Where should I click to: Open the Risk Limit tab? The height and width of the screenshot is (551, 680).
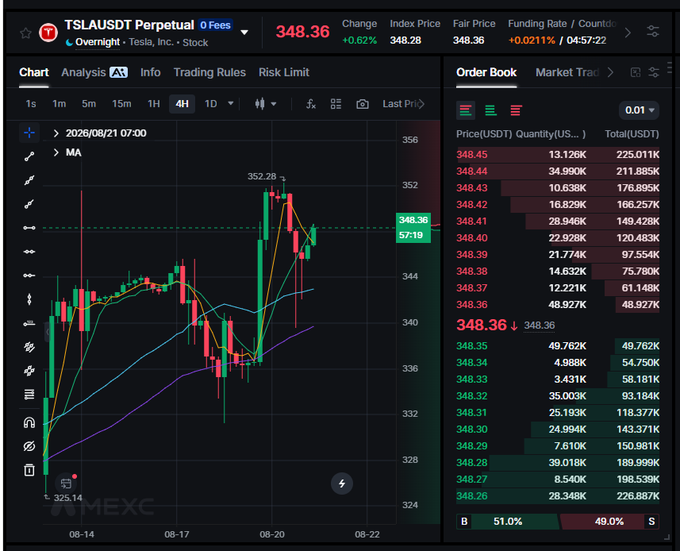[x=284, y=72]
